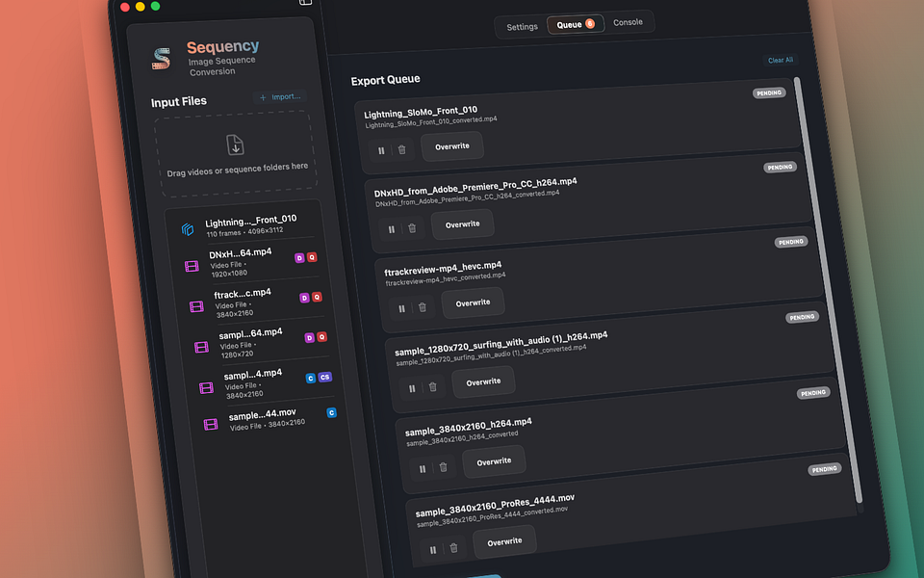Pause the Lightning_SloMo_Front_010 export

(x=381, y=151)
